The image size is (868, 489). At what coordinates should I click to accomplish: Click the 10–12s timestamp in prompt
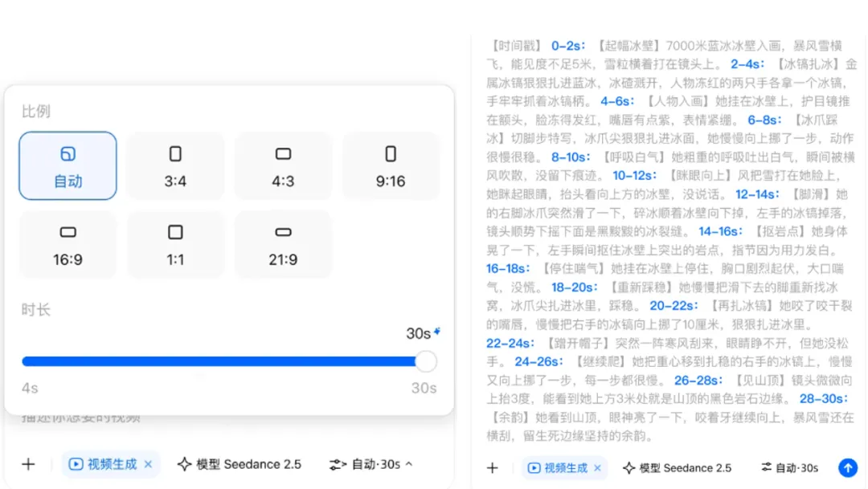634,176
